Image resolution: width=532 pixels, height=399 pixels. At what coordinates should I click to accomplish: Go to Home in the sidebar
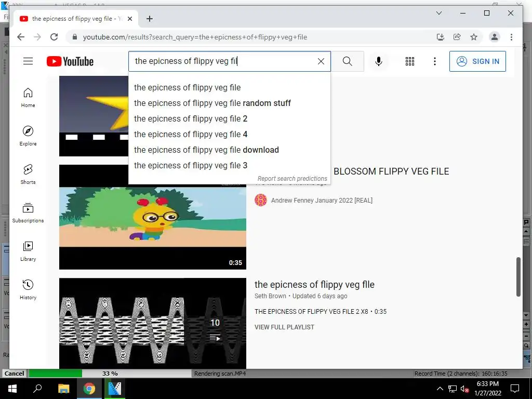pos(28,98)
